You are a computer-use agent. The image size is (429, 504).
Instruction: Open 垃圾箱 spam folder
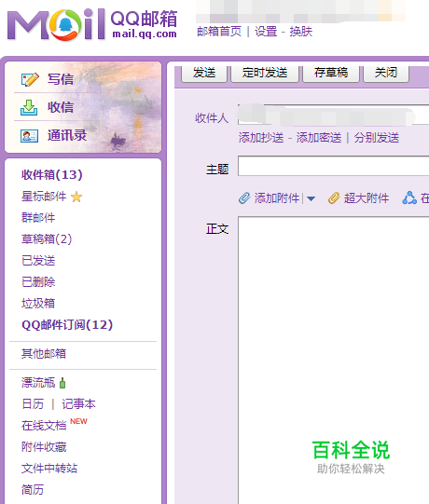(38, 304)
